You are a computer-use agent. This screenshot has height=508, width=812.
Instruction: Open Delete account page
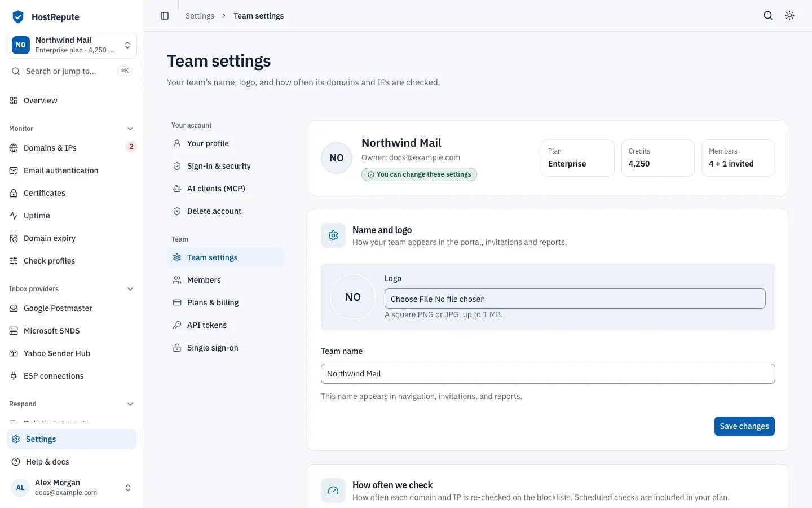pos(226,211)
